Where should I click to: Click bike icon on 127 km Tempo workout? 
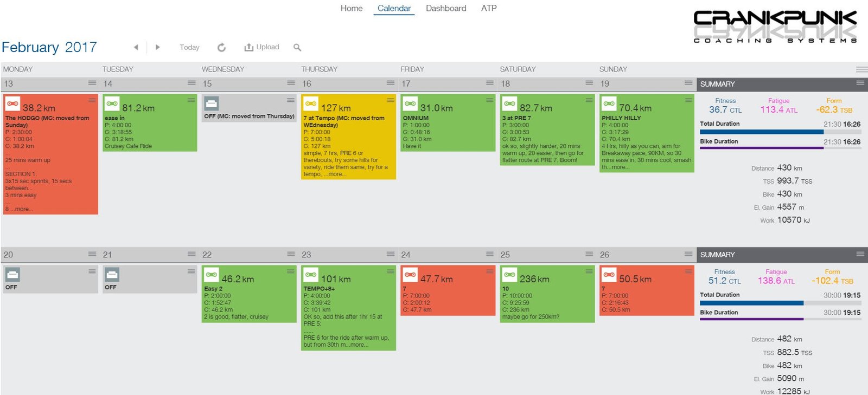(311, 103)
